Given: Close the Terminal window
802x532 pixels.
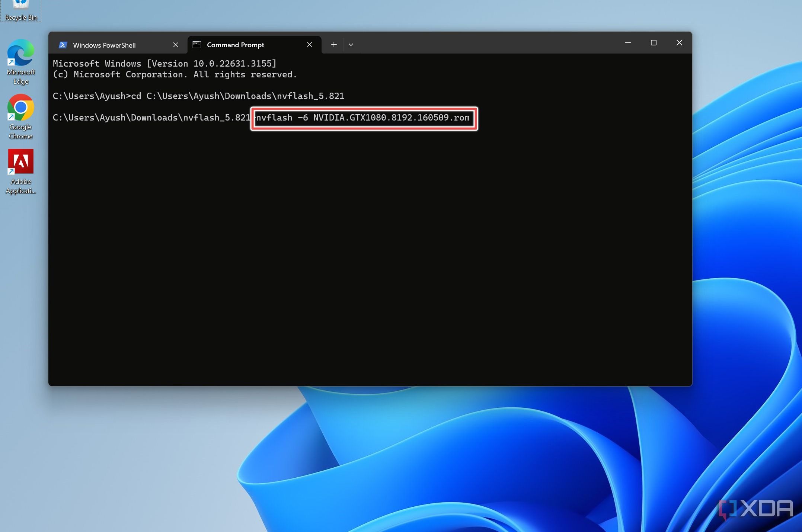Looking at the screenshot, I should pyautogui.click(x=679, y=43).
